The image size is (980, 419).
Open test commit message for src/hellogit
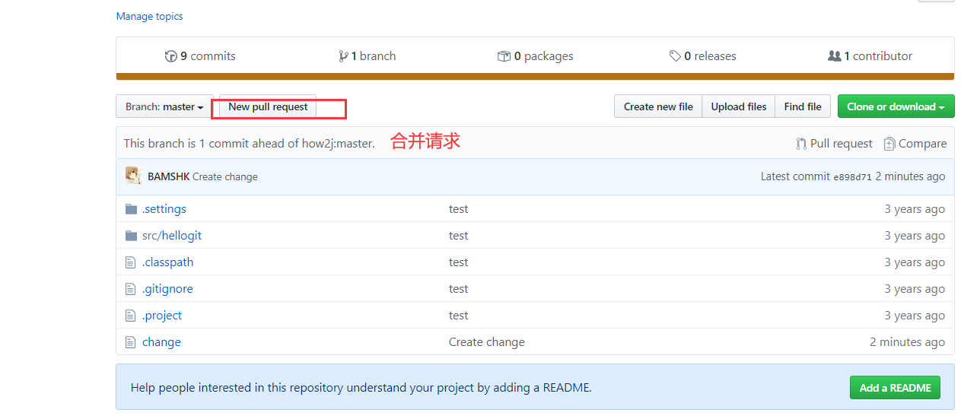coord(458,235)
